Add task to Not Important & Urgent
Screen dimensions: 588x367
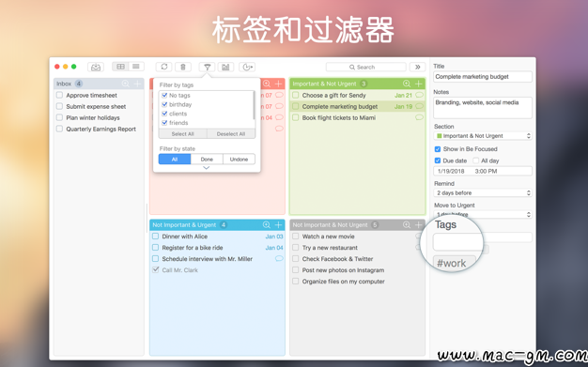tap(278, 225)
